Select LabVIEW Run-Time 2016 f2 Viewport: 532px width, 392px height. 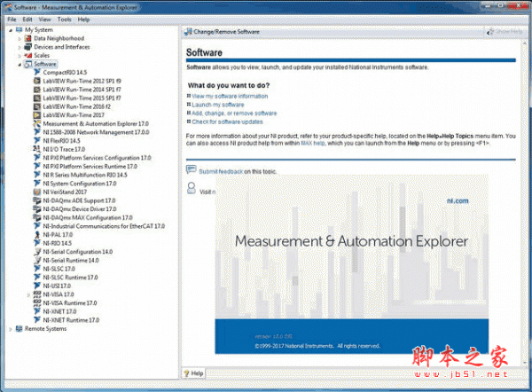76,106
